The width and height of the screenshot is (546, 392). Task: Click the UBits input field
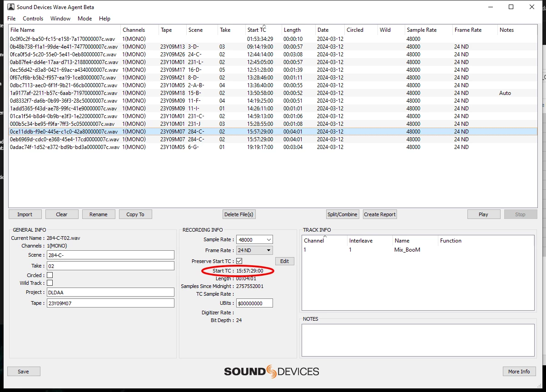254,303
